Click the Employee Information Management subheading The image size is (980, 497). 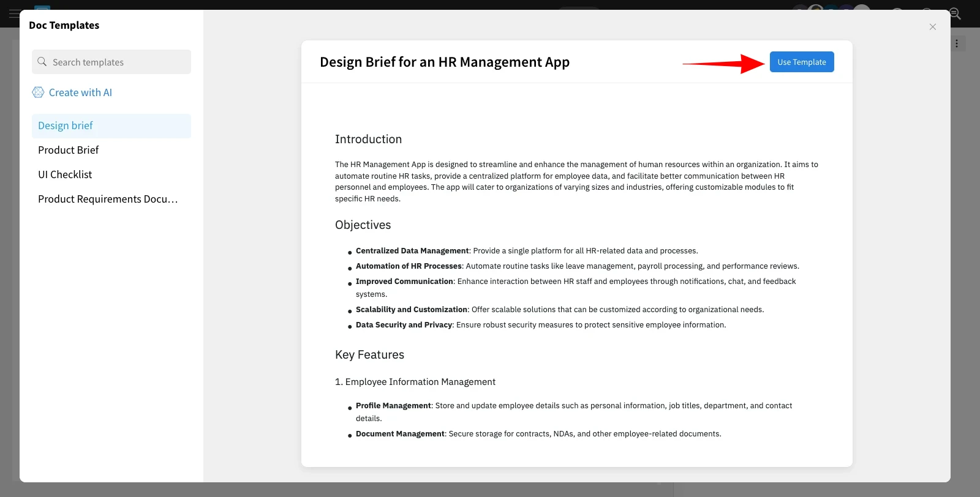click(x=420, y=381)
